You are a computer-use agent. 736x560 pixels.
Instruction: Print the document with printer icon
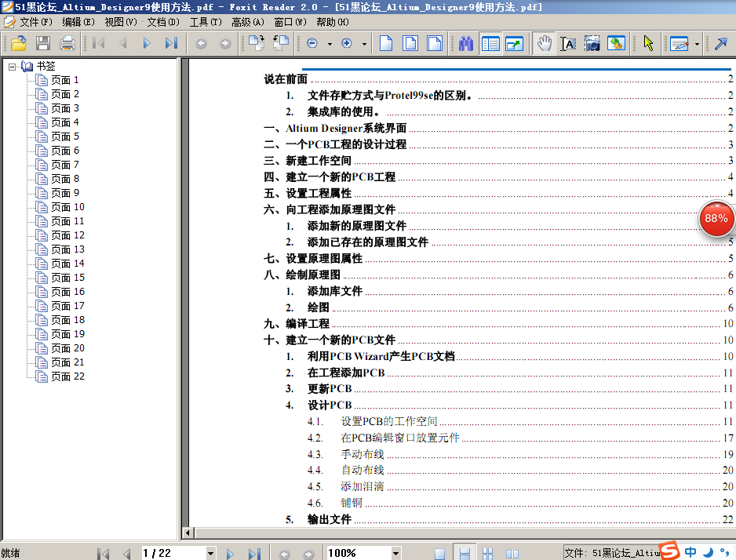point(67,44)
